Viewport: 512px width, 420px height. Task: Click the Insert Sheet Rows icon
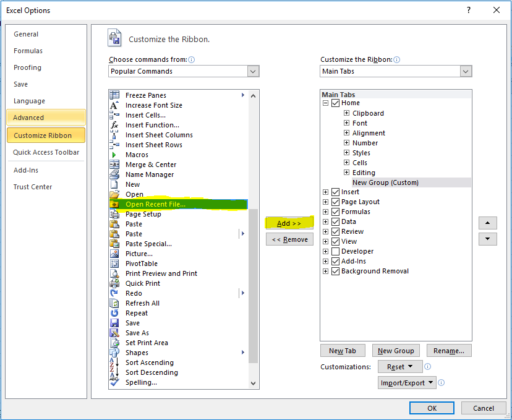pyautogui.click(x=114, y=145)
